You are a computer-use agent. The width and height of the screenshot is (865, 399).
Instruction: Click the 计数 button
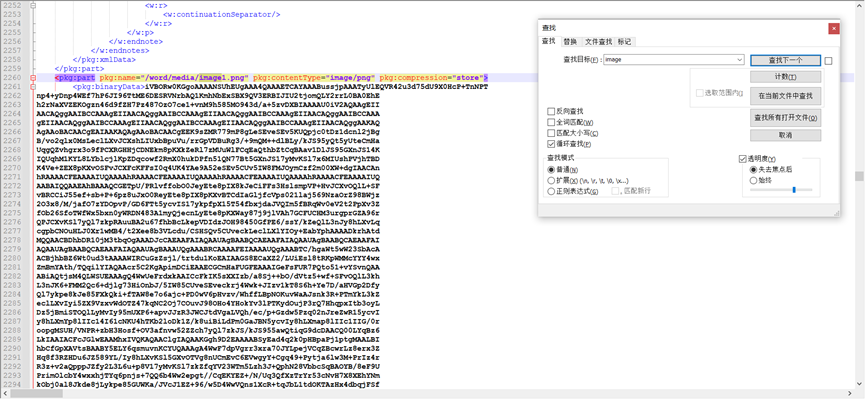click(x=785, y=76)
